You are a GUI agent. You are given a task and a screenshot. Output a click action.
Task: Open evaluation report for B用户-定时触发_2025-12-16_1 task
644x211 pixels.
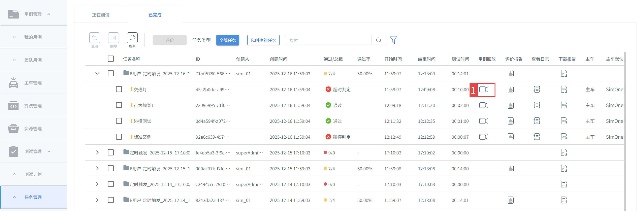[x=511, y=74]
